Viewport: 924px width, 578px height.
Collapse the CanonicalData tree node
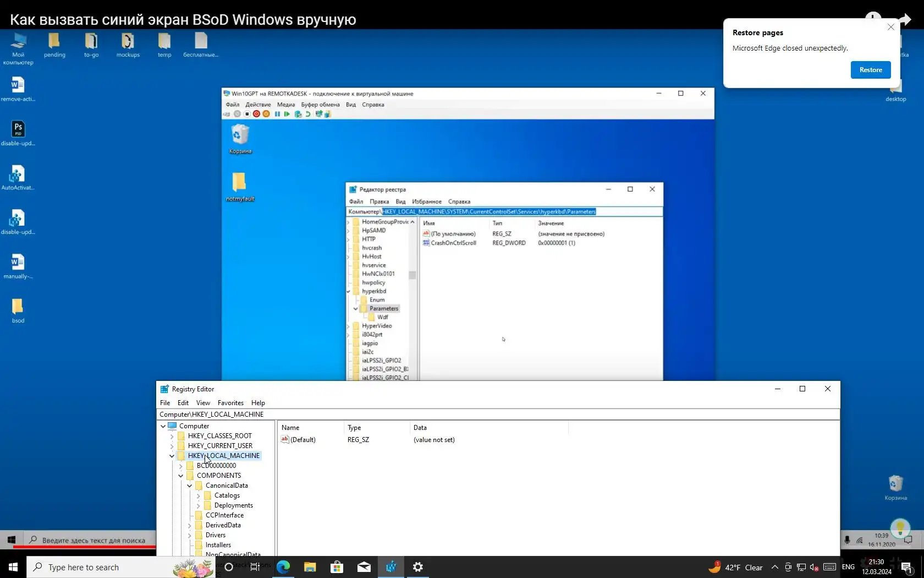click(189, 486)
